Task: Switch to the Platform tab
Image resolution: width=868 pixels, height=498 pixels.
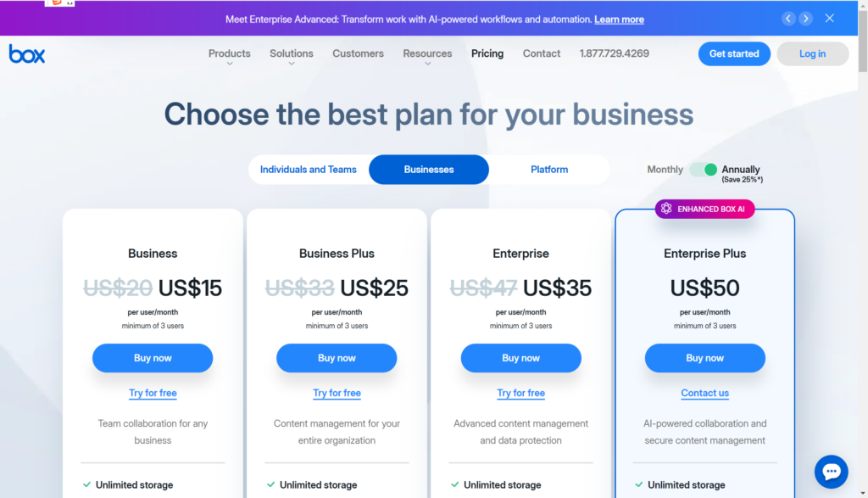Action: 549,170
